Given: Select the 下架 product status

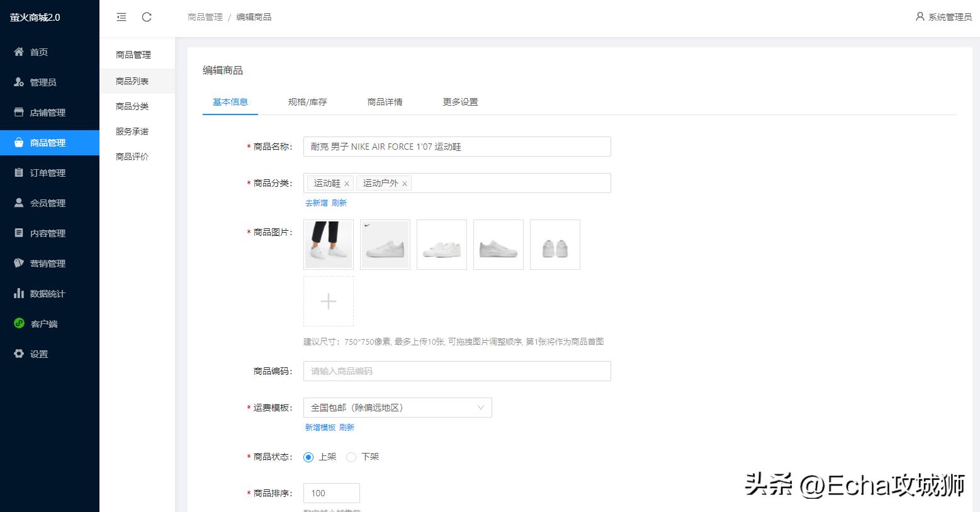Looking at the screenshot, I should 351,457.
